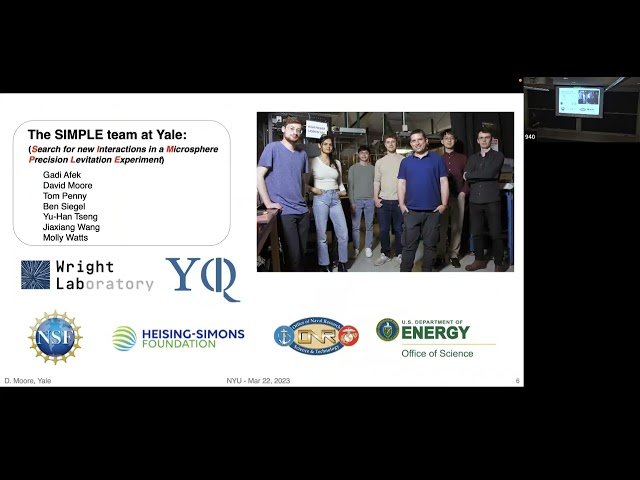Click the 'Wright Laboratory' text

pyautogui.click(x=104, y=275)
